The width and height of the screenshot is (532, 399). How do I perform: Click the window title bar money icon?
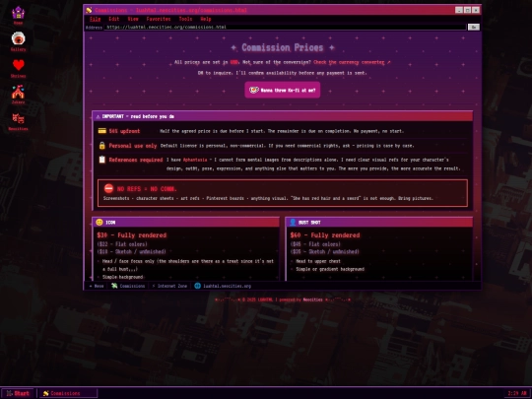(x=89, y=10)
